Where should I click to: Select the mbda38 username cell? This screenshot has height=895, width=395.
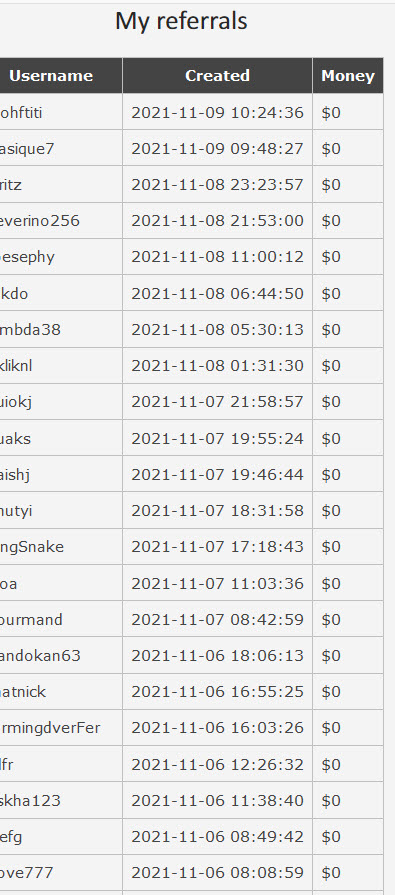click(61, 329)
